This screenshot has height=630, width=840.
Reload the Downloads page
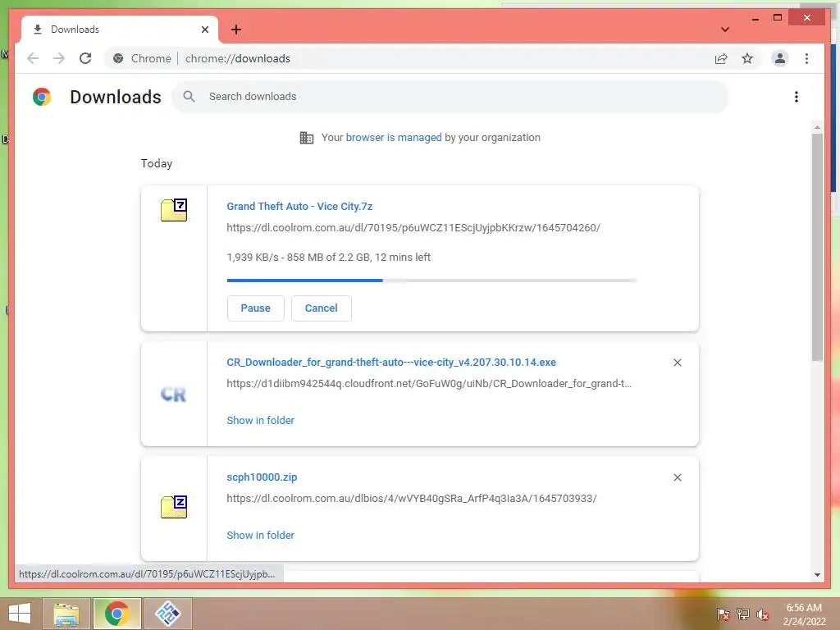(x=85, y=58)
